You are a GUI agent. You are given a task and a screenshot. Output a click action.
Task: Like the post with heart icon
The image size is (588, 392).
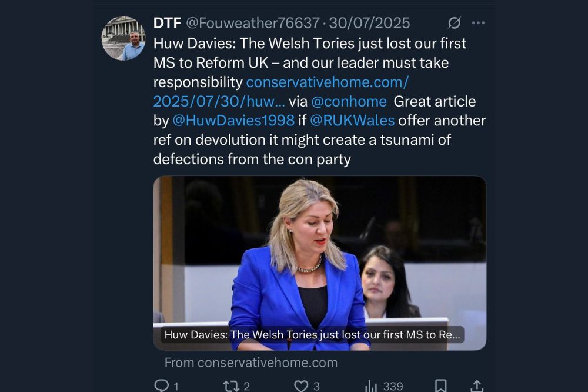pyautogui.click(x=302, y=386)
